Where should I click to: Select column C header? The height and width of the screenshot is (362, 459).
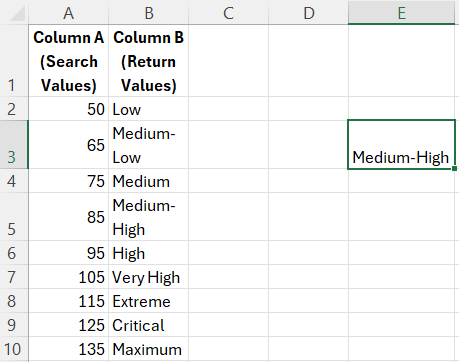pos(229,13)
